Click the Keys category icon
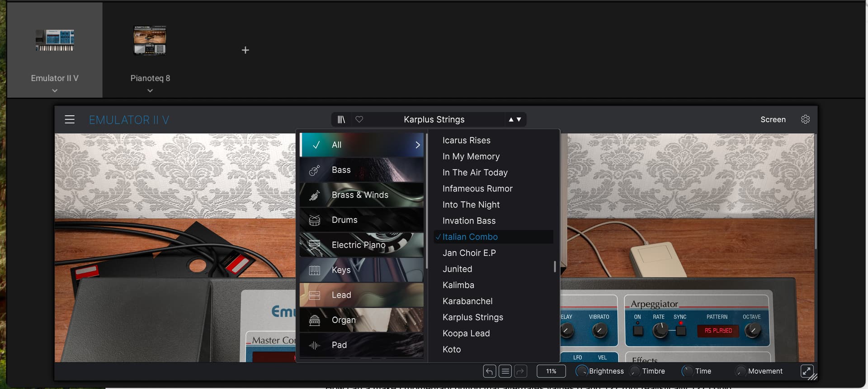 point(314,270)
